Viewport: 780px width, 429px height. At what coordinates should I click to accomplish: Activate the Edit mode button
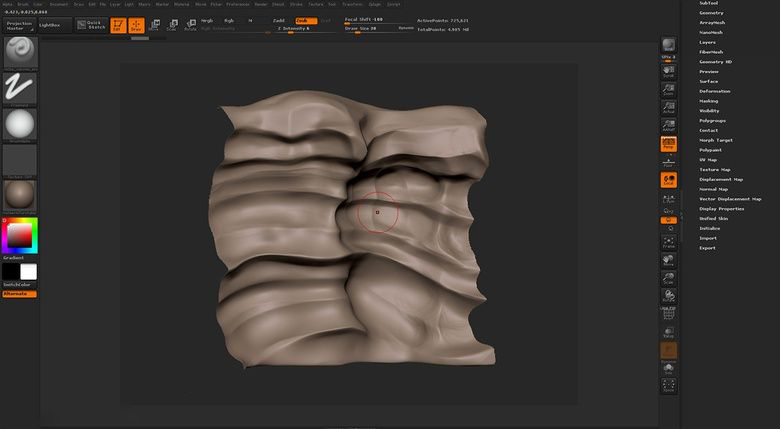[x=117, y=24]
